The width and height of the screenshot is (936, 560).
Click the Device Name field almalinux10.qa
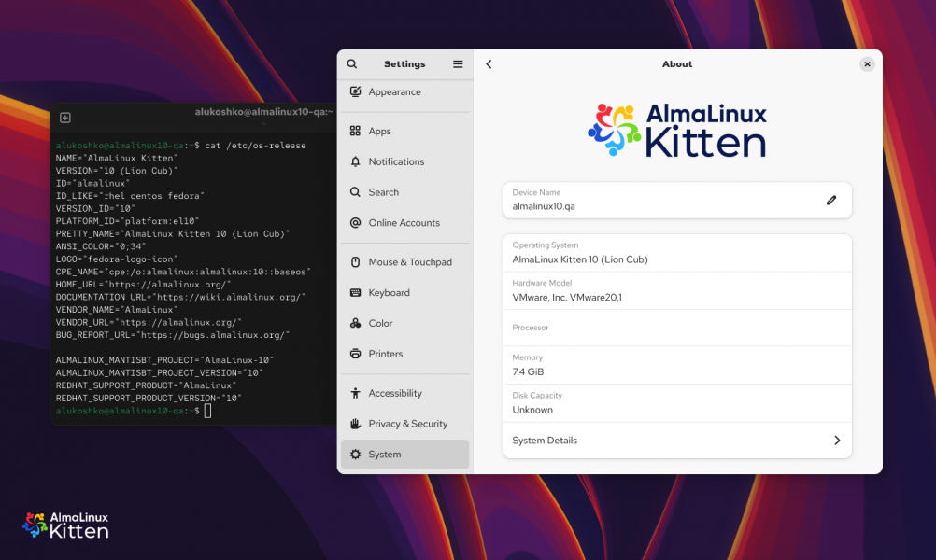(x=677, y=201)
